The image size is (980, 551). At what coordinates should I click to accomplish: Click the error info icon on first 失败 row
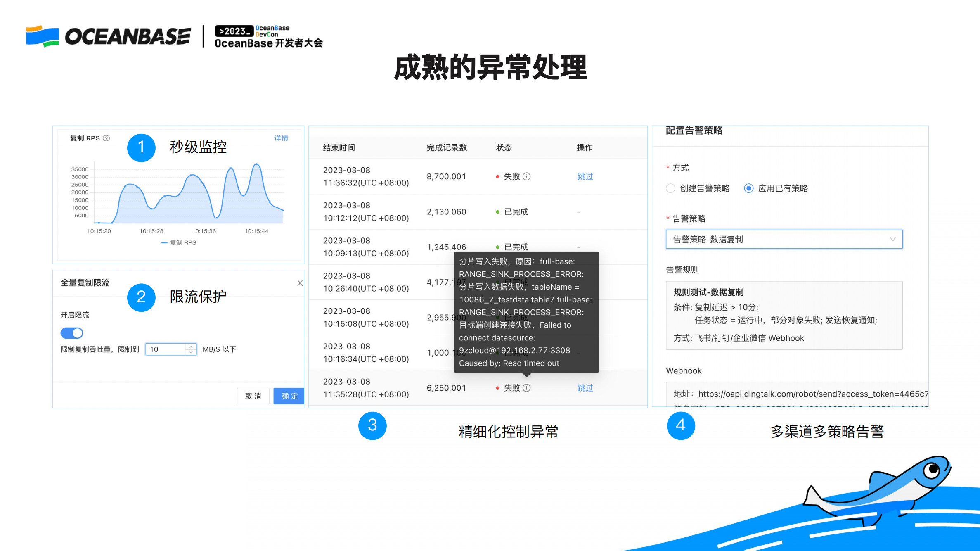[527, 176]
